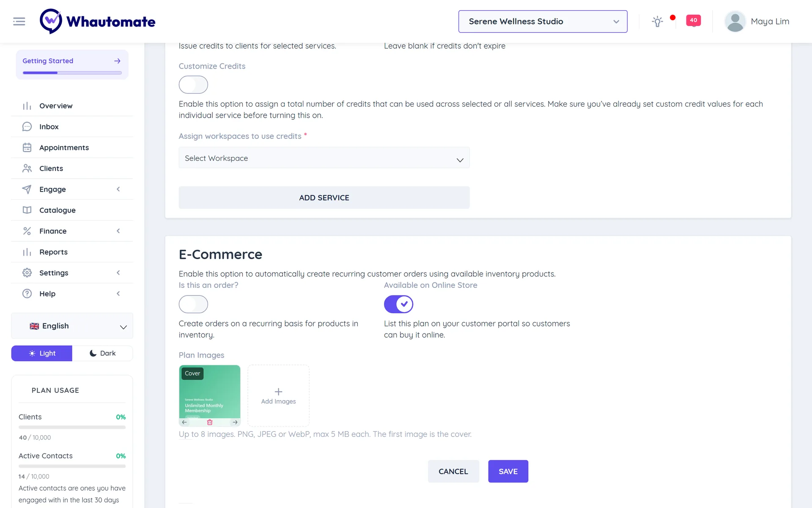The image size is (812, 508).
Task: Open Appointments from sidebar
Action: pyautogui.click(x=72, y=147)
